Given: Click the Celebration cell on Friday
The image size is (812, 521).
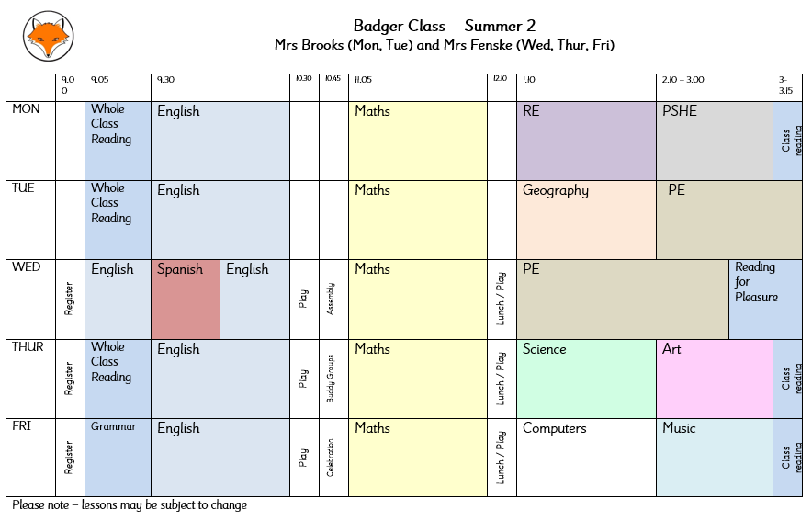Looking at the screenshot, I should [333, 458].
